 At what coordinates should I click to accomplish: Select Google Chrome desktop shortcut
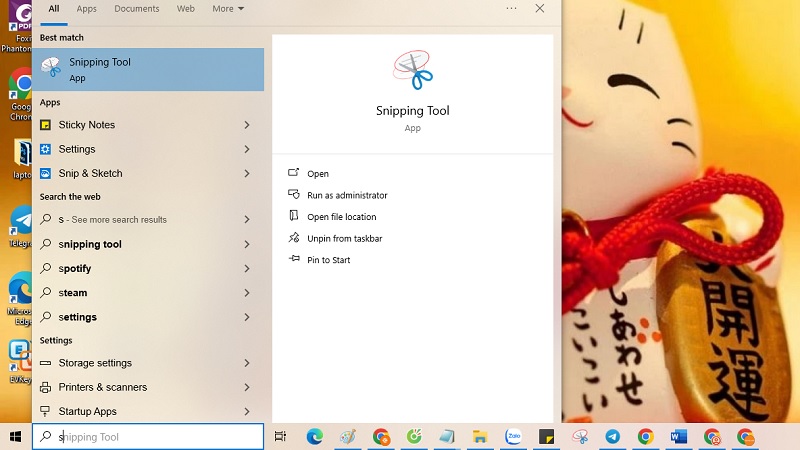[19, 95]
